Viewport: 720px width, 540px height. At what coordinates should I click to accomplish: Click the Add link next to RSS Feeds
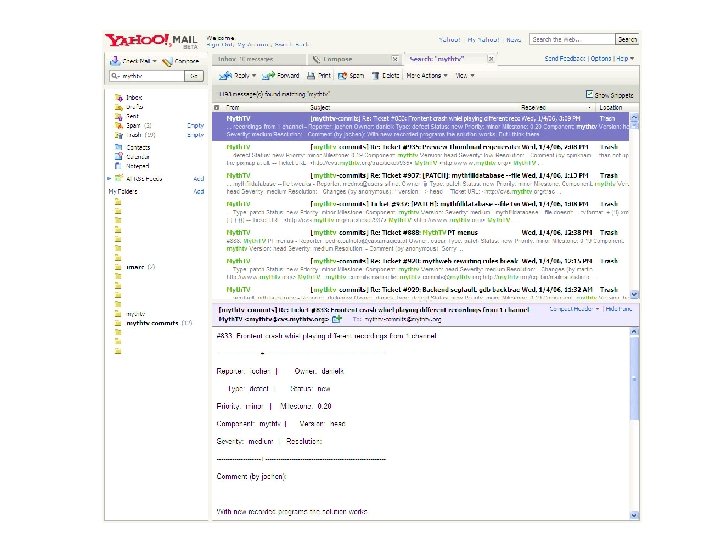pos(199,179)
